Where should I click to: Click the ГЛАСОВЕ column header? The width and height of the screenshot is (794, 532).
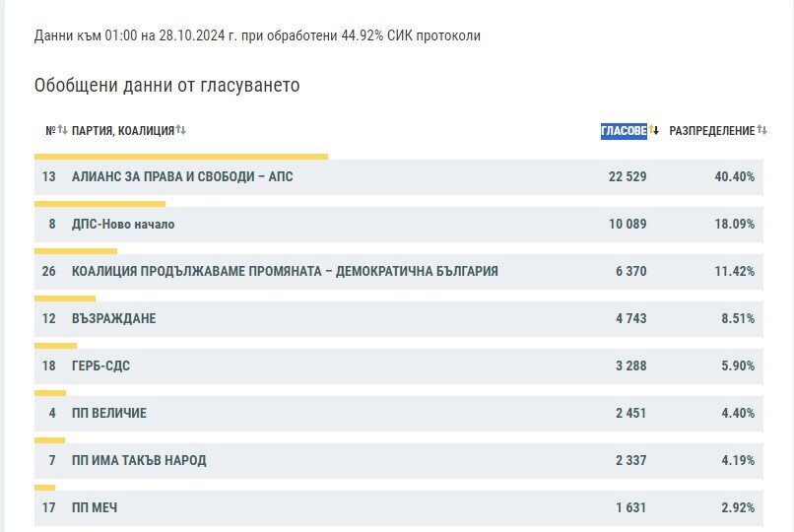coord(624,131)
